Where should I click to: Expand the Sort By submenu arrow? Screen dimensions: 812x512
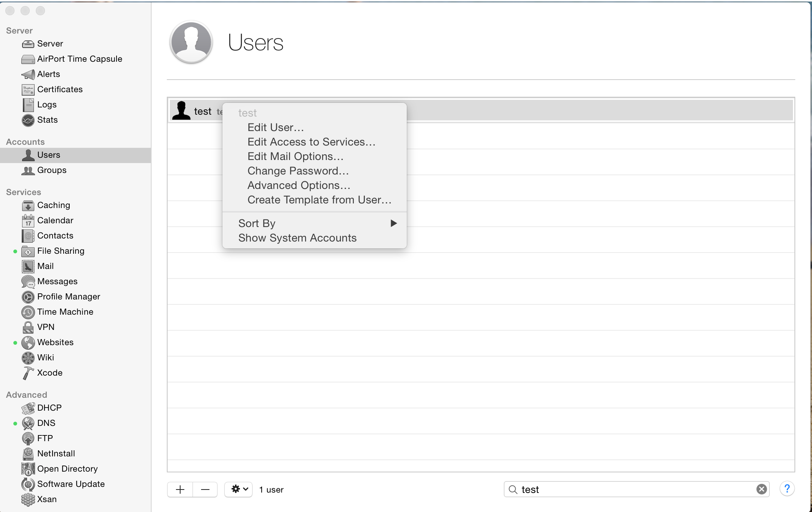pyautogui.click(x=394, y=223)
